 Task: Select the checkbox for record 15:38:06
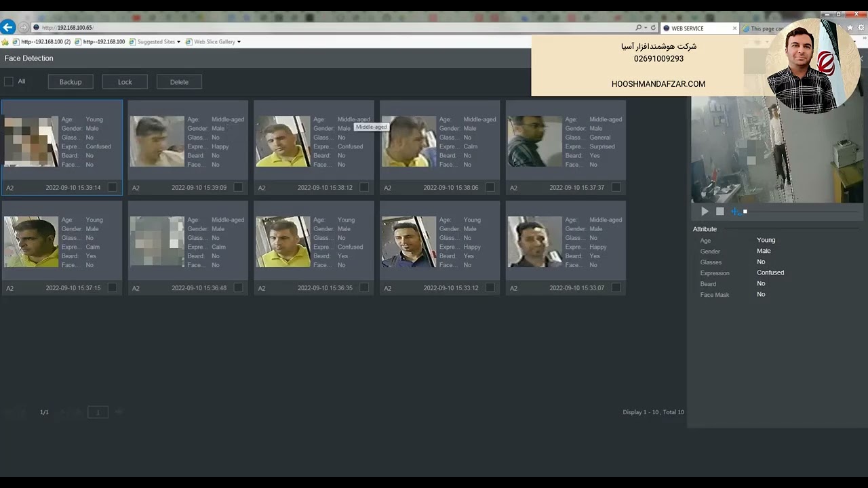(490, 187)
